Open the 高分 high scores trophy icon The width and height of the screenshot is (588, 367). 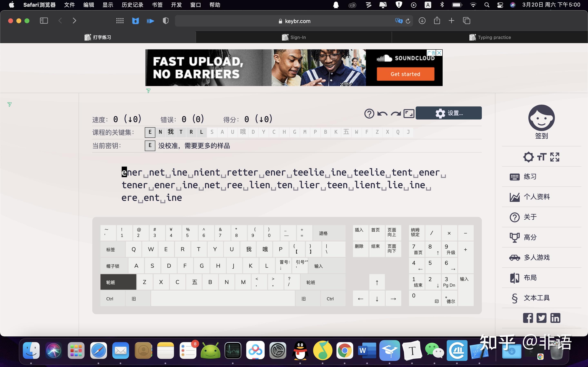[514, 237]
